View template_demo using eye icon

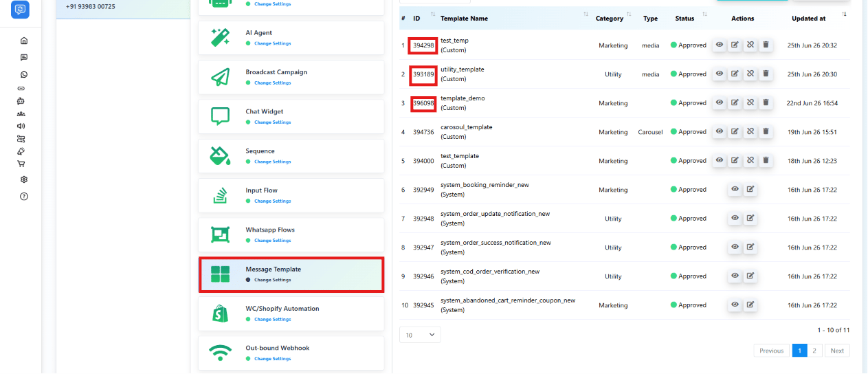point(719,102)
